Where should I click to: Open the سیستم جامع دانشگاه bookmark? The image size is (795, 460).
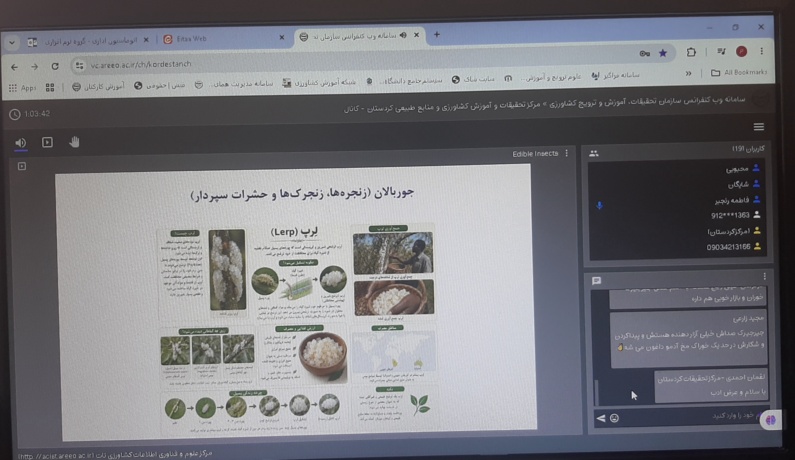tap(405, 81)
